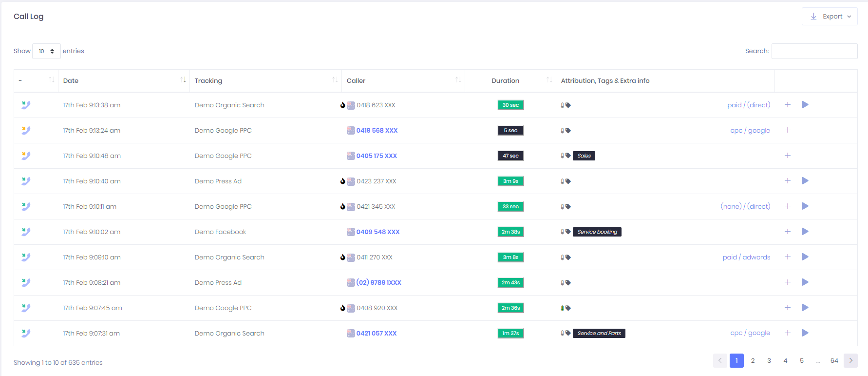868x376 pixels.
Task: Click the 47 sec duration badge
Action: click(510, 156)
